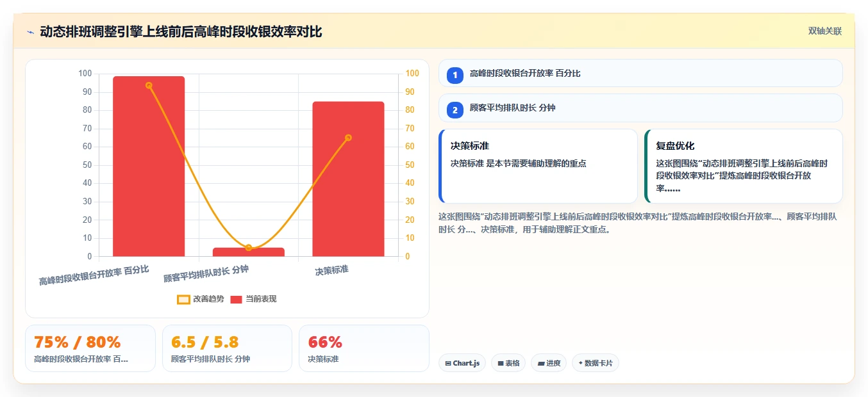This screenshot has height=397, width=868.
Task: Open the 复盘优化 info card
Action: (743, 166)
